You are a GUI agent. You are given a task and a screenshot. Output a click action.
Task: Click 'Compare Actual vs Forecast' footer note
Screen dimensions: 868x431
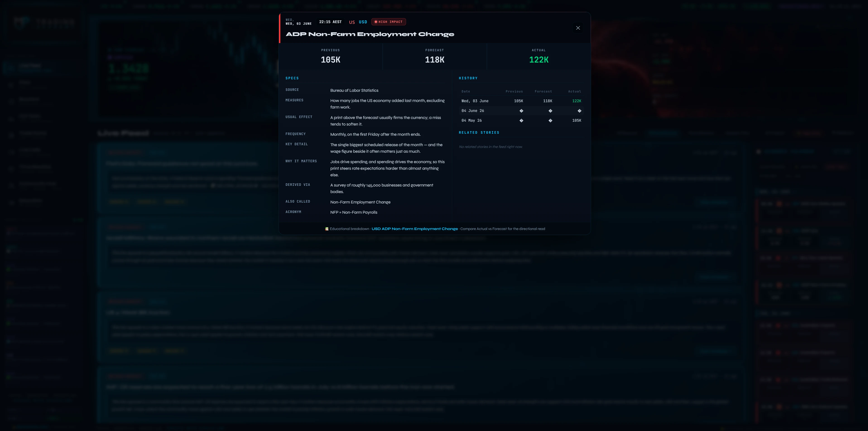pos(503,229)
